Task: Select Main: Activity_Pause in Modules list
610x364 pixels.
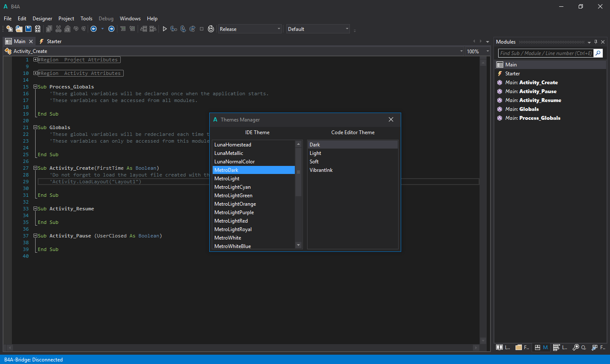Action: (551, 91)
